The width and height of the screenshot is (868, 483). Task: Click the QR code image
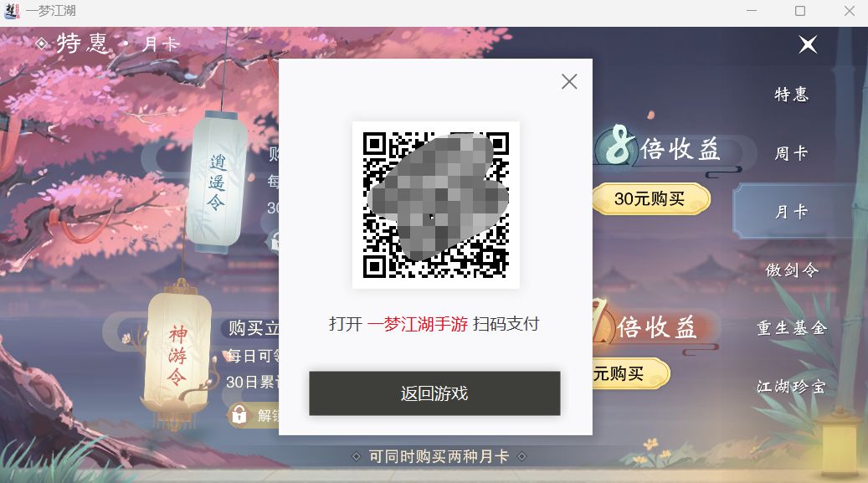(x=435, y=205)
